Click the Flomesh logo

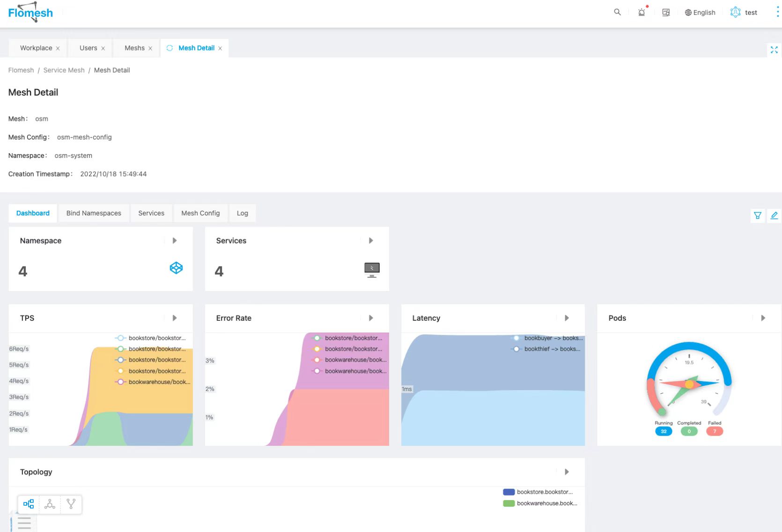click(30, 12)
